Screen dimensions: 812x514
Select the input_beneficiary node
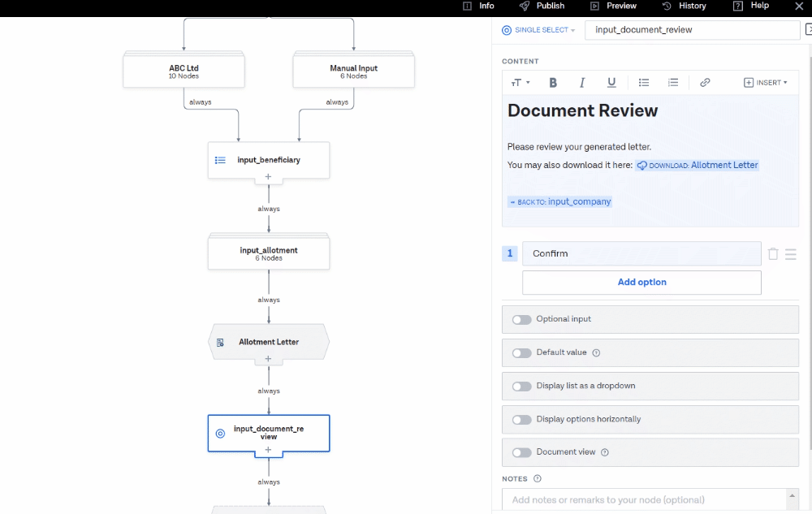click(269, 161)
